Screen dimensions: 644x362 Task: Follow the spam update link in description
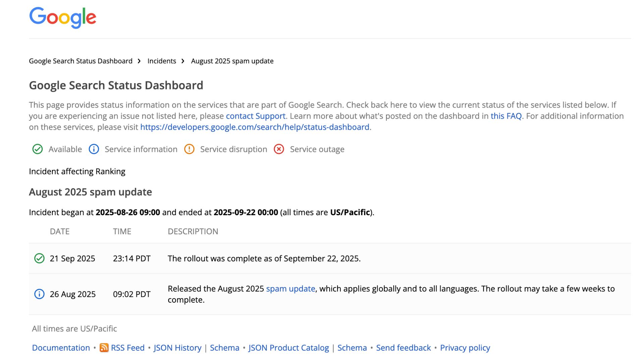click(x=290, y=289)
